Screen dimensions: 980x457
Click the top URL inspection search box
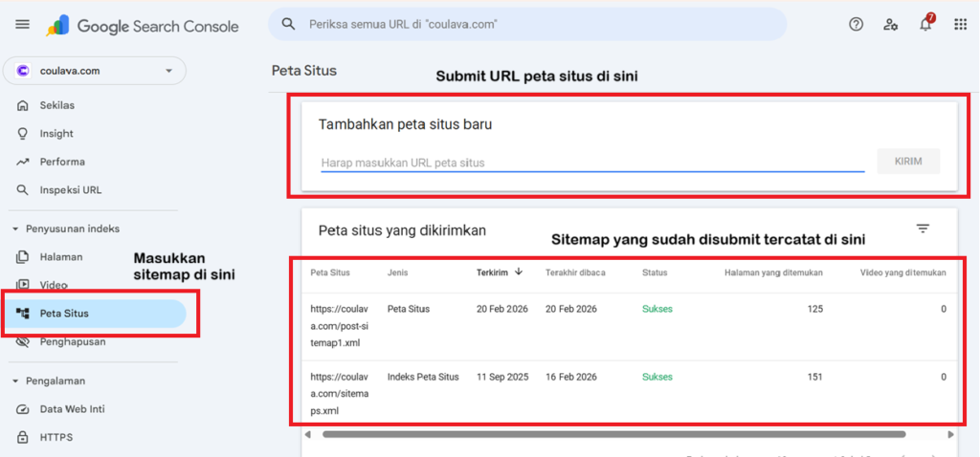527,24
